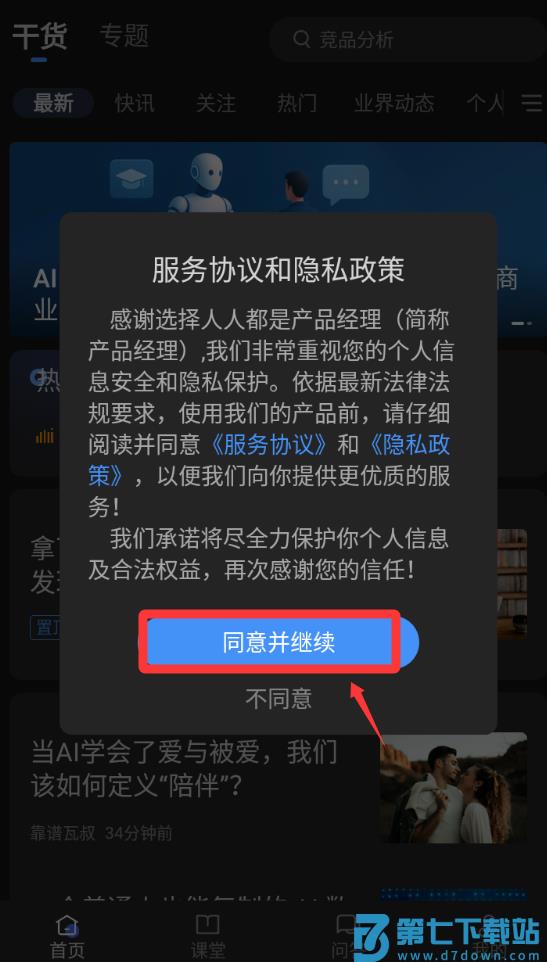Tap the Q&A chat bubble icon
Image resolution: width=547 pixels, height=962 pixels.
pyautogui.click(x=346, y=925)
